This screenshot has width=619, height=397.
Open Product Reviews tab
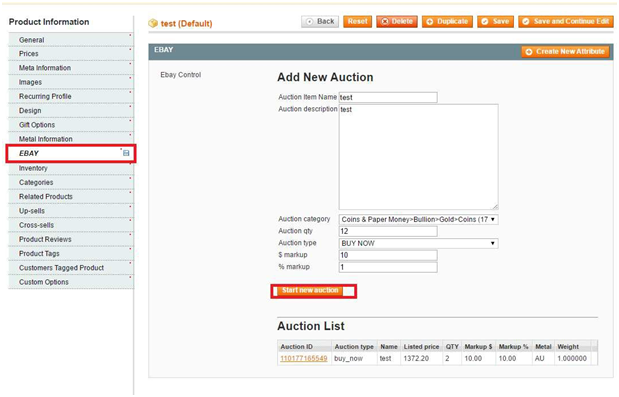71,239
